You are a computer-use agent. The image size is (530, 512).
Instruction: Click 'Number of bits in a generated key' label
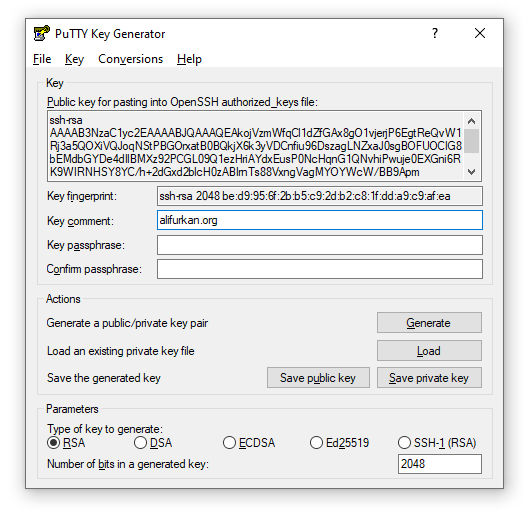pos(128,464)
